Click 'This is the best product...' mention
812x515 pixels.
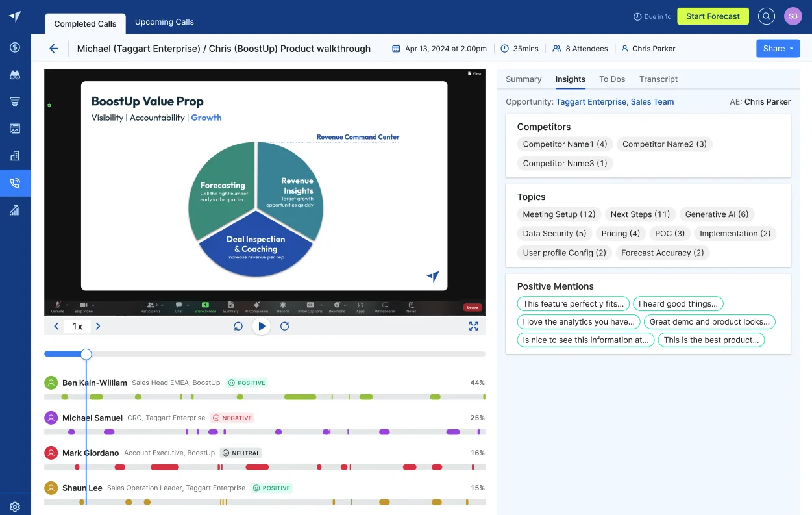point(711,340)
